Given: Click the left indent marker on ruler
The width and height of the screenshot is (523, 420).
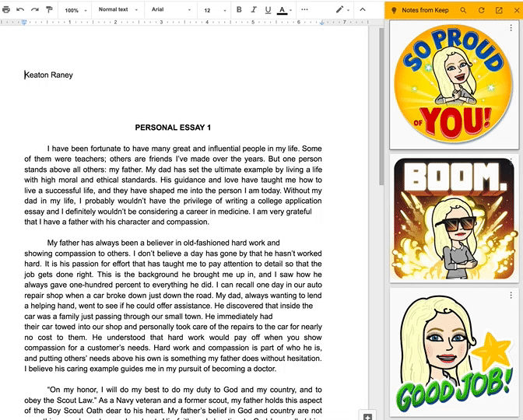Looking at the screenshot, I should coord(24,23).
